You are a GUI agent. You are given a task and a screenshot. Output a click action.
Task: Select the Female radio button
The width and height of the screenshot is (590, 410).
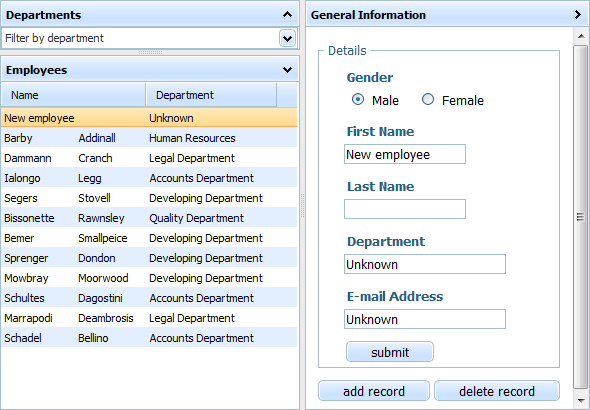(x=428, y=99)
